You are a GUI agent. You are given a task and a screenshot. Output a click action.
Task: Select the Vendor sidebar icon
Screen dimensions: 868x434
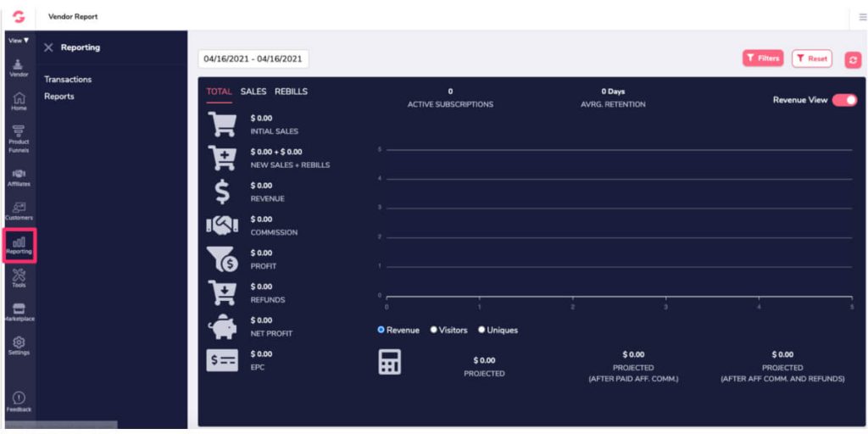click(x=19, y=68)
